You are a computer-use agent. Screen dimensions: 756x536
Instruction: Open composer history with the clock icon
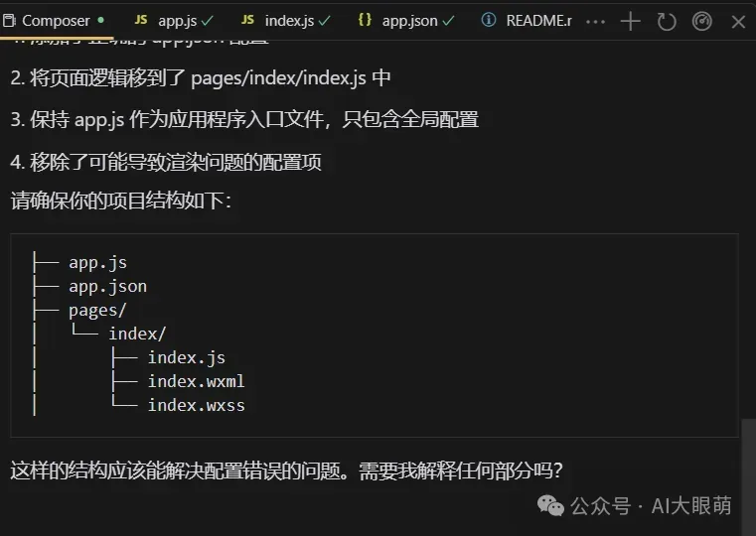(x=667, y=21)
